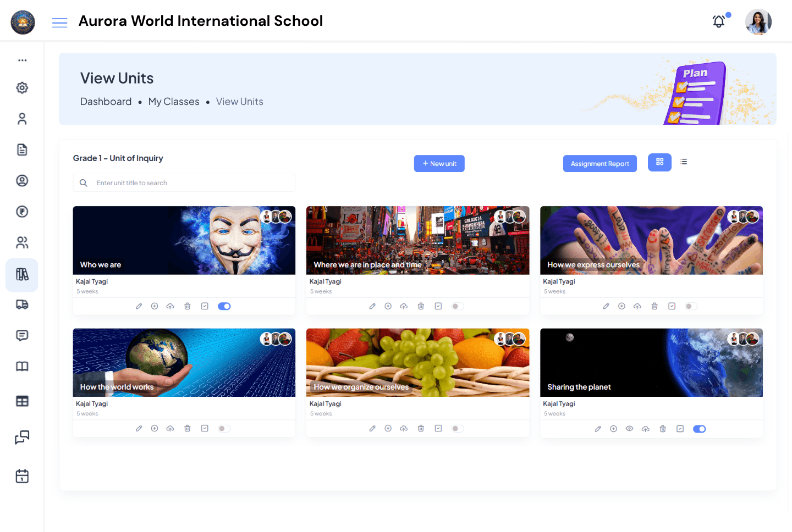Image resolution: width=792 pixels, height=532 pixels.
Task: Open the notifications bell
Action: coord(718,21)
